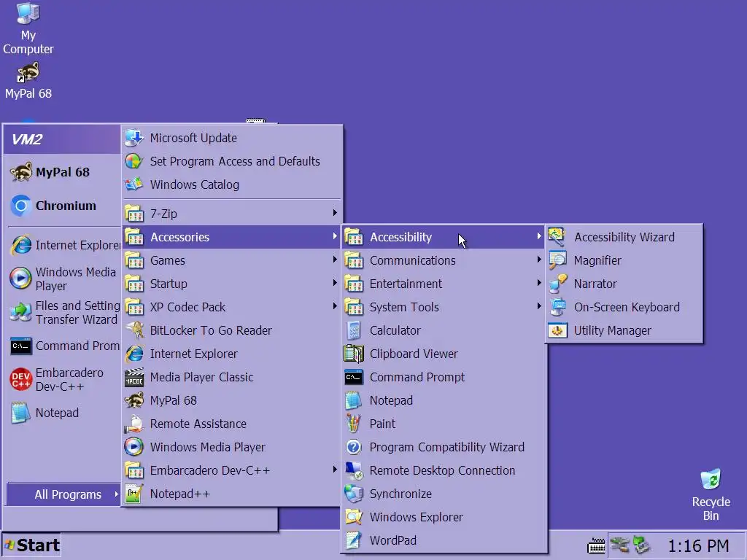Click the Start button
This screenshot has width=747, height=560.
(x=31, y=545)
